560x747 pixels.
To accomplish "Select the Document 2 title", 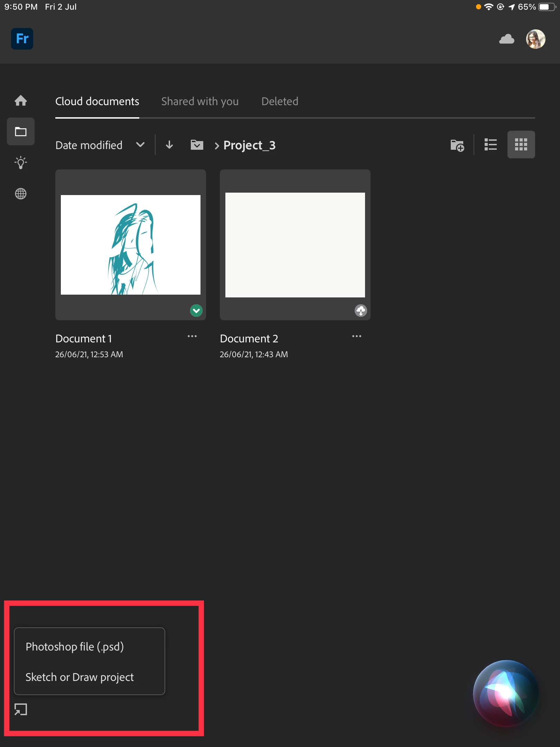I will click(x=249, y=339).
